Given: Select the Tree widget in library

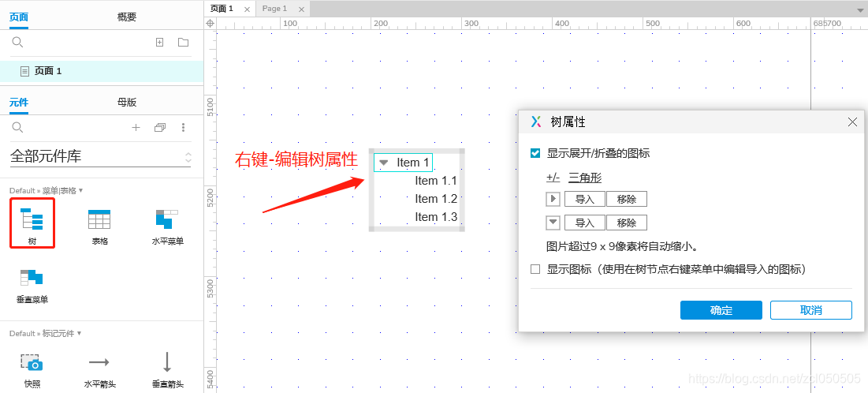Looking at the screenshot, I should click(32, 223).
